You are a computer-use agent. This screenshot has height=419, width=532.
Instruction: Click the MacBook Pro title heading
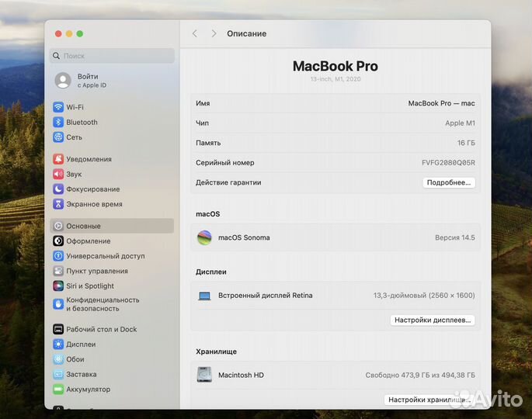click(336, 66)
